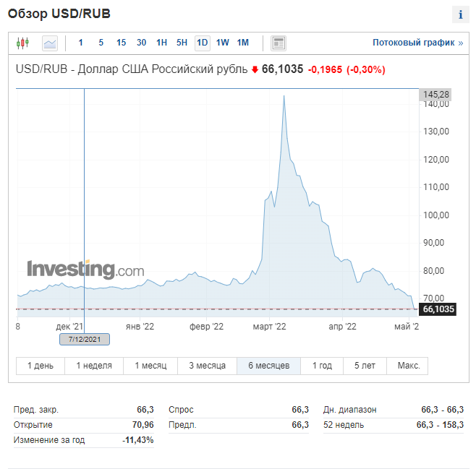
Task: Click the (-0,30%) percent change value
Action: 366,69
